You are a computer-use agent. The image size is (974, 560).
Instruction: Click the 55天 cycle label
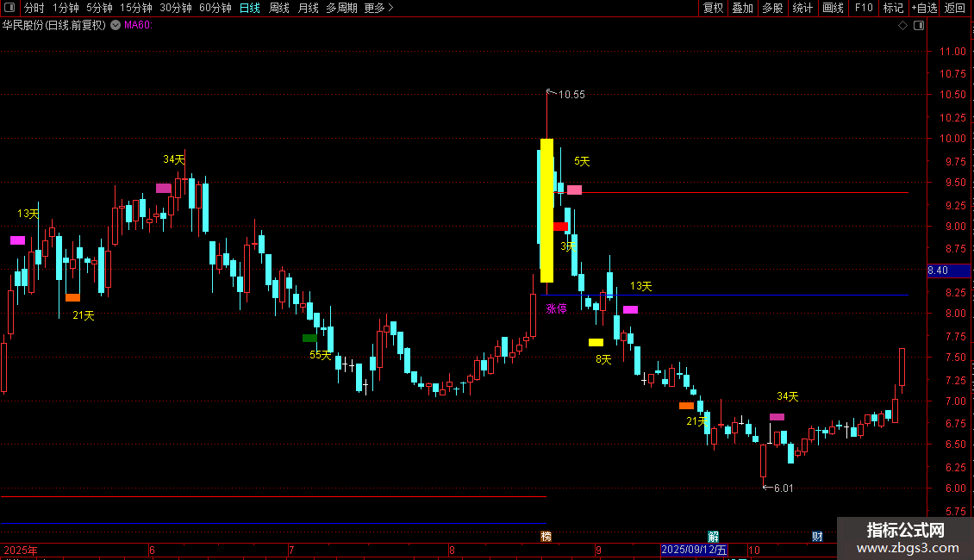pos(321,355)
